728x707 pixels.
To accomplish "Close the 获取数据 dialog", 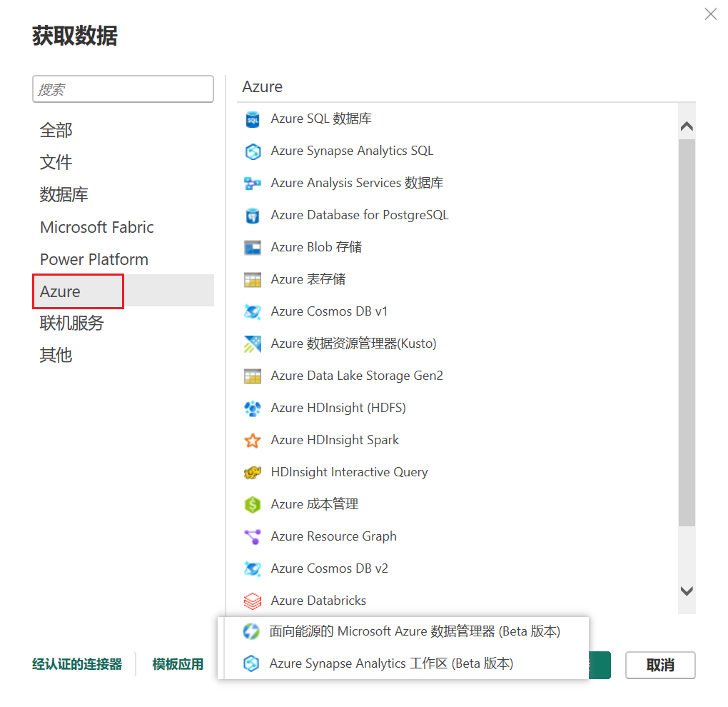I will [711, 14].
